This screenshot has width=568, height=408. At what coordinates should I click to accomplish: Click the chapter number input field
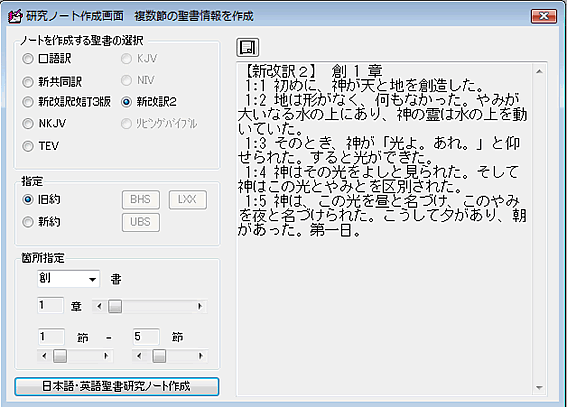(50, 305)
